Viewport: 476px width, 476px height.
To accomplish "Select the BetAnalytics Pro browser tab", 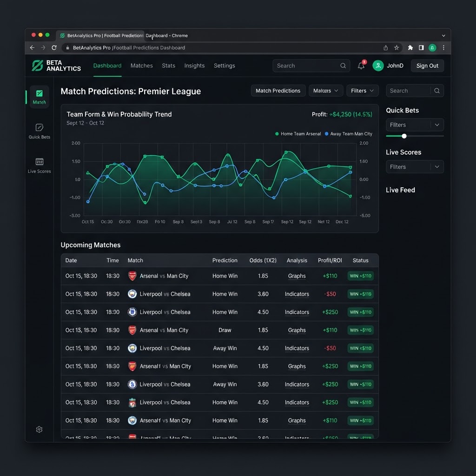I will [x=100, y=35].
